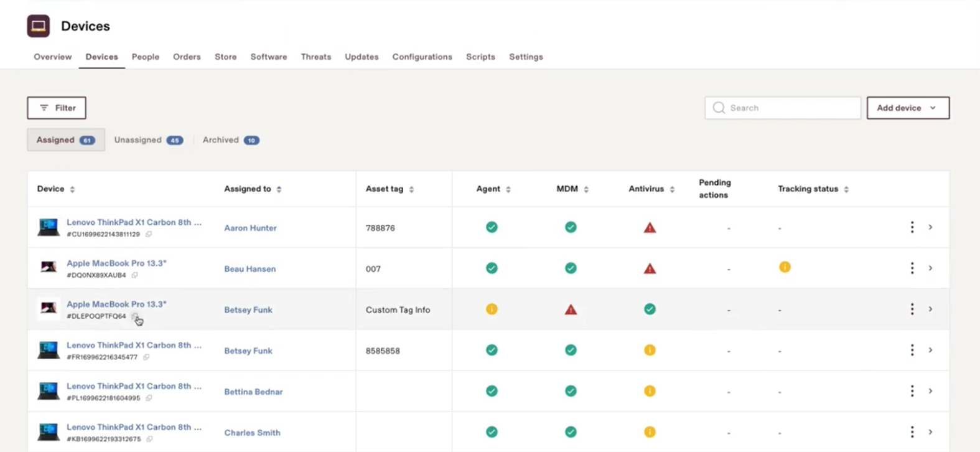Copy serial number for Aaron Hunter's ThinkPad
The image size is (980, 452).
[149, 235]
